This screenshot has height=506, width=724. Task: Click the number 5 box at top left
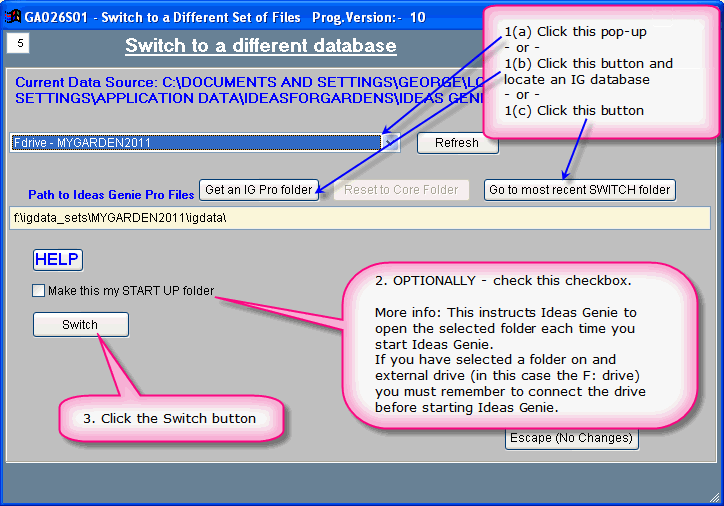pos(18,43)
